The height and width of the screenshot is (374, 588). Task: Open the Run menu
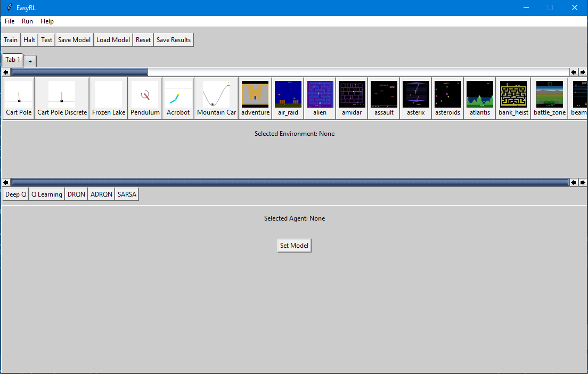pos(27,21)
